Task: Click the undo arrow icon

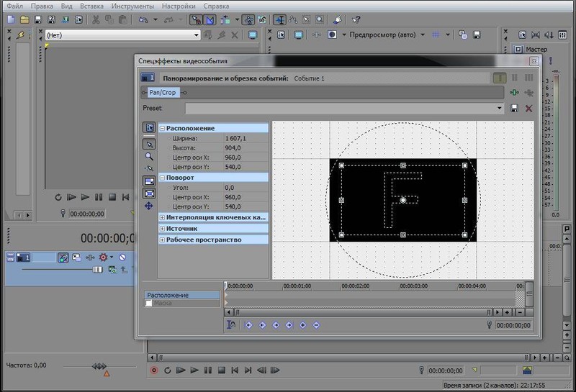Action: click(x=143, y=20)
